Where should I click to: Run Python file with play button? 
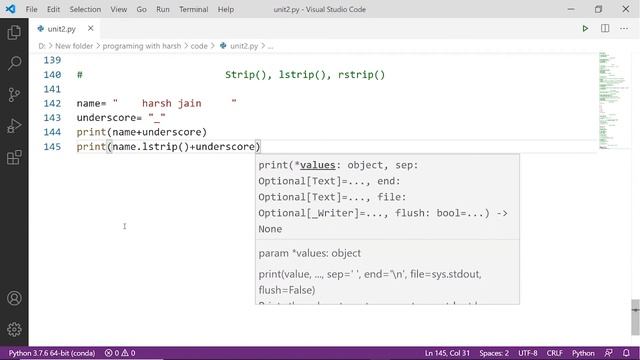point(585,29)
